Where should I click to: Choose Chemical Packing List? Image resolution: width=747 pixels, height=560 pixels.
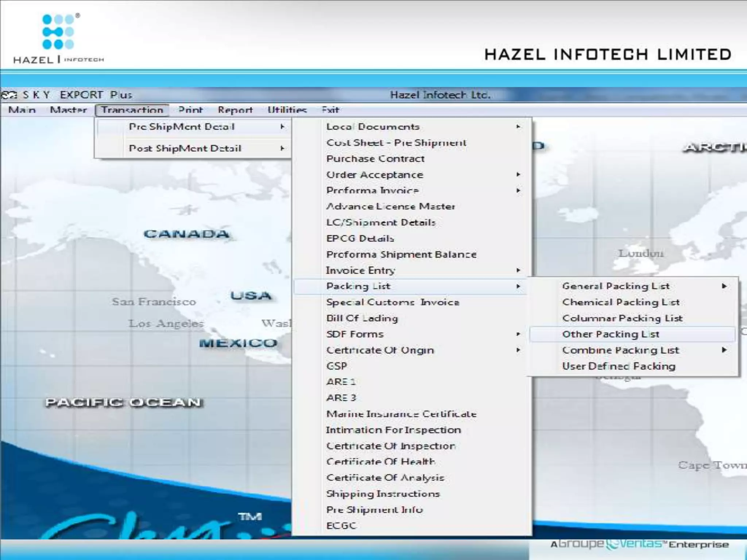tap(621, 302)
